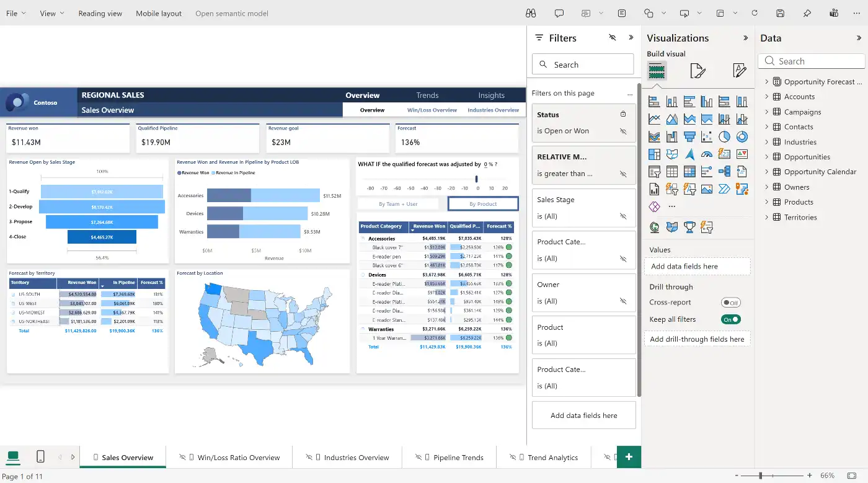868x483 pixels.
Task: Click Reading view button
Action: (100, 13)
